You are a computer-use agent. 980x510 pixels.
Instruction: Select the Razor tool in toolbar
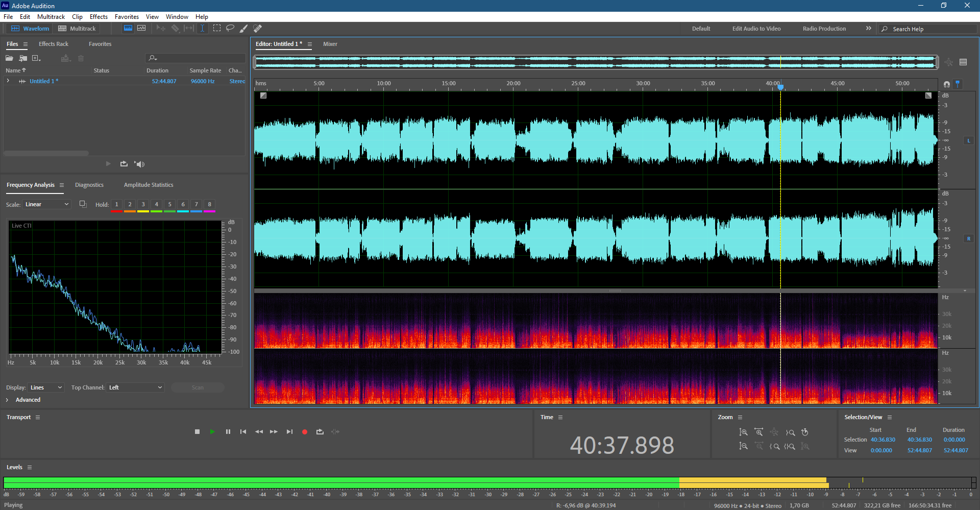(175, 29)
